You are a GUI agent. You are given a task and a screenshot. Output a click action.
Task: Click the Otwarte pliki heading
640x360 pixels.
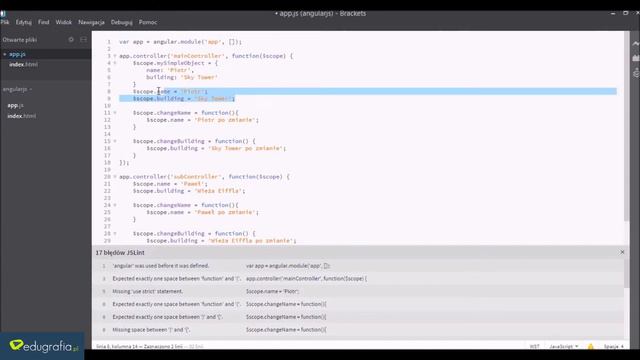click(20, 40)
